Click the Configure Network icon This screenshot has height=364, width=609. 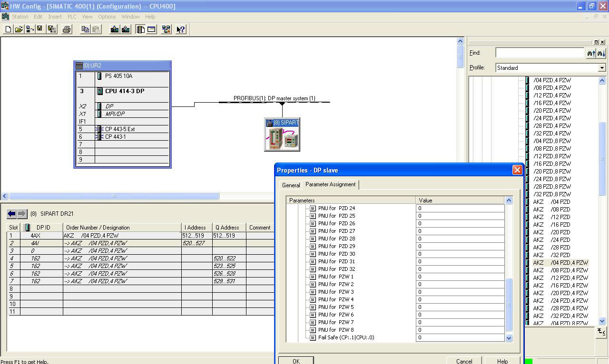point(166,29)
